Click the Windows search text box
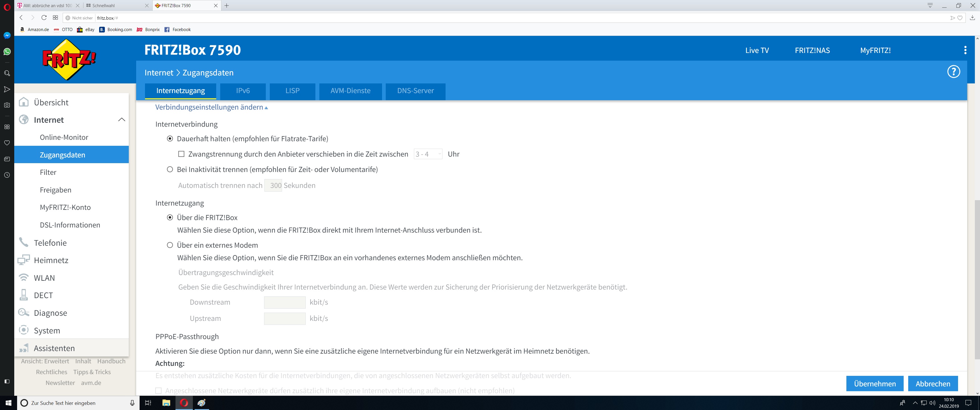 click(x=78, y=403)
